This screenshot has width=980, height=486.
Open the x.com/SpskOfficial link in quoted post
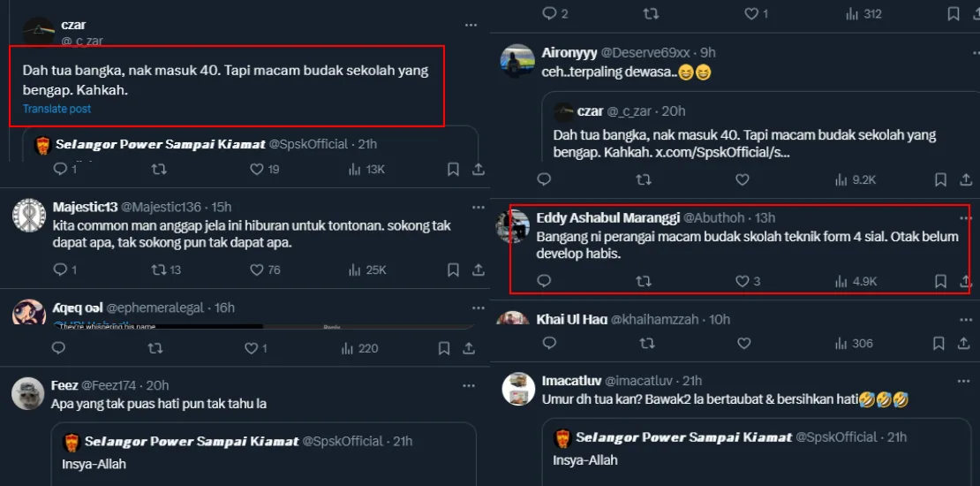click(722, 152)
